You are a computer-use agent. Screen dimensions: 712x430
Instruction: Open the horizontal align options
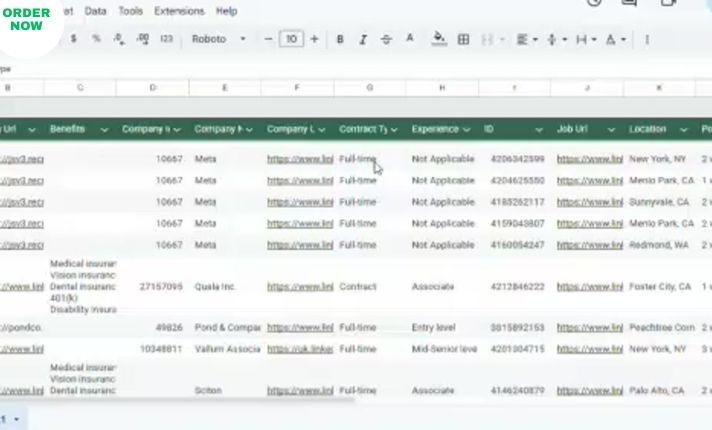pyautogui.click(x=527, y=40)
